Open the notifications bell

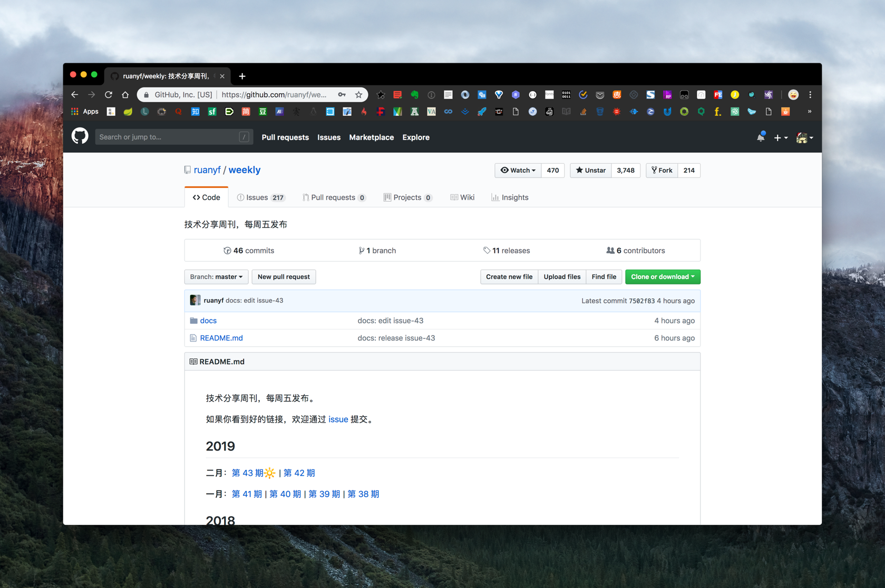pyautogui.click(x=761, y=137)
